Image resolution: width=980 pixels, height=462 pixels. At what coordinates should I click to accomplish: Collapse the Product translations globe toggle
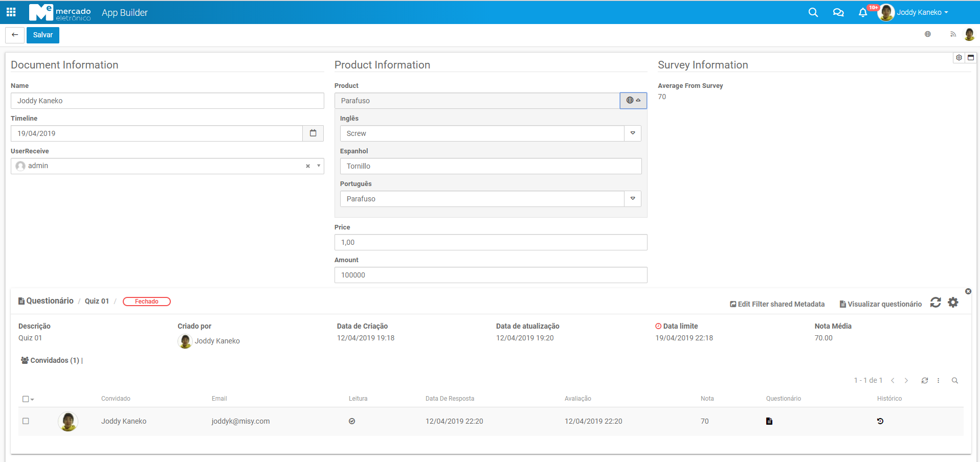[633, 101]
